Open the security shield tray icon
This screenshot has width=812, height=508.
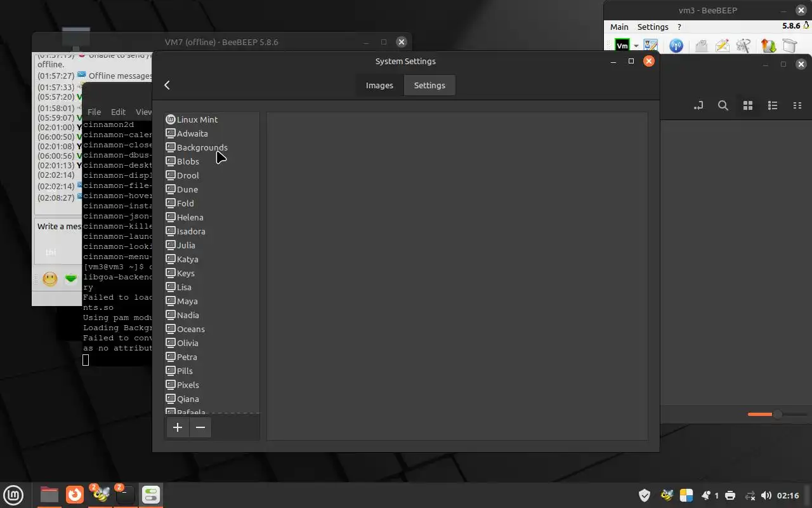pyautogui.click(x=645, y=495)
